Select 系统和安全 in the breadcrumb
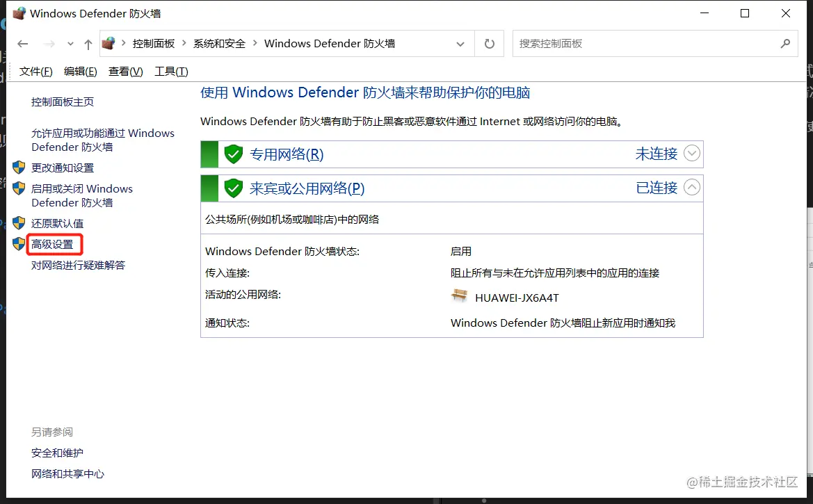The image size is (813, 504). (x=219, y=43)
